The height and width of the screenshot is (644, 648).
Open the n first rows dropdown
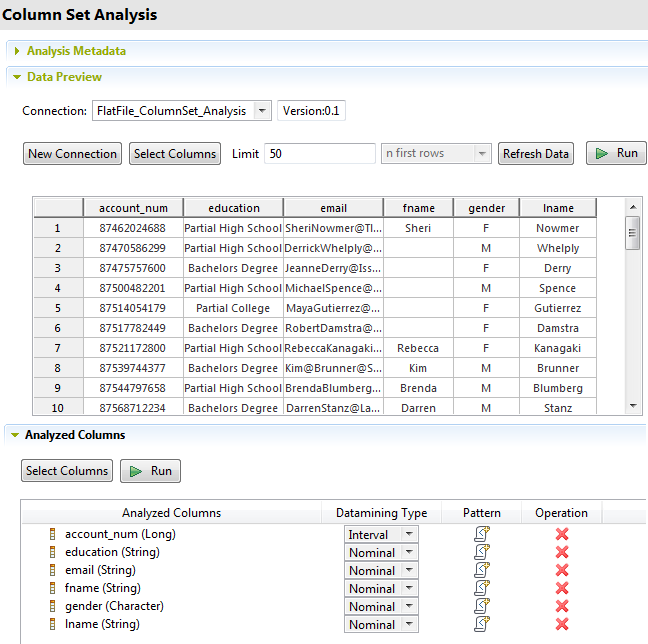click(x=483, y=154)
